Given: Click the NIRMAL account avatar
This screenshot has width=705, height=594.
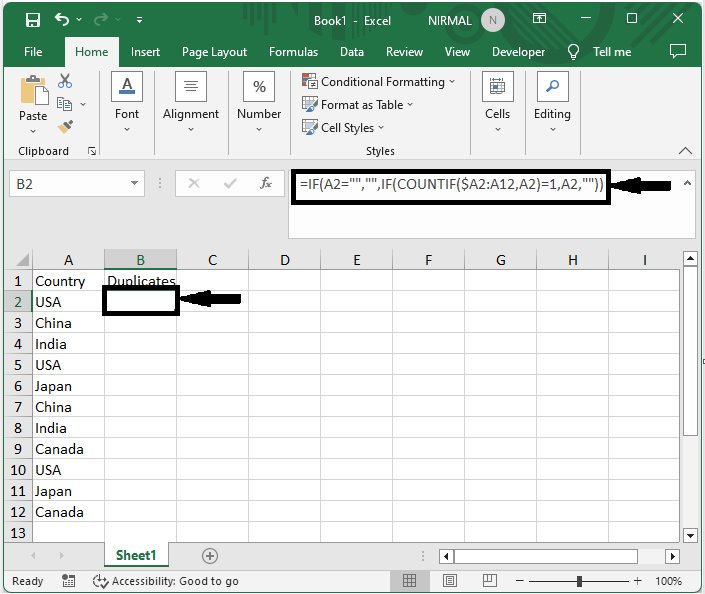Looking at the screenshot, I should pyautogui.click(x=493, y=20).
